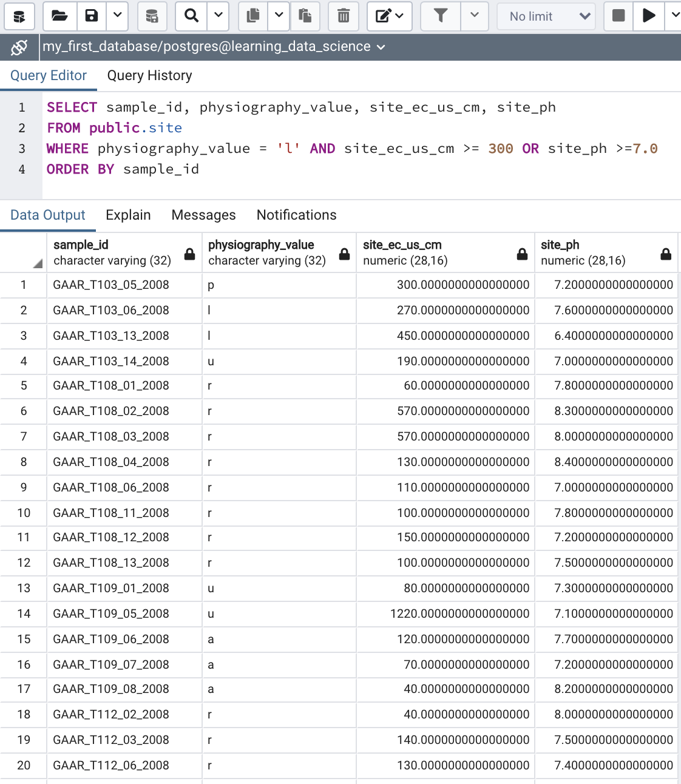
Task: Click the Copy icon in toolbar
Action: pyautogui.click(x=253, y=16)
